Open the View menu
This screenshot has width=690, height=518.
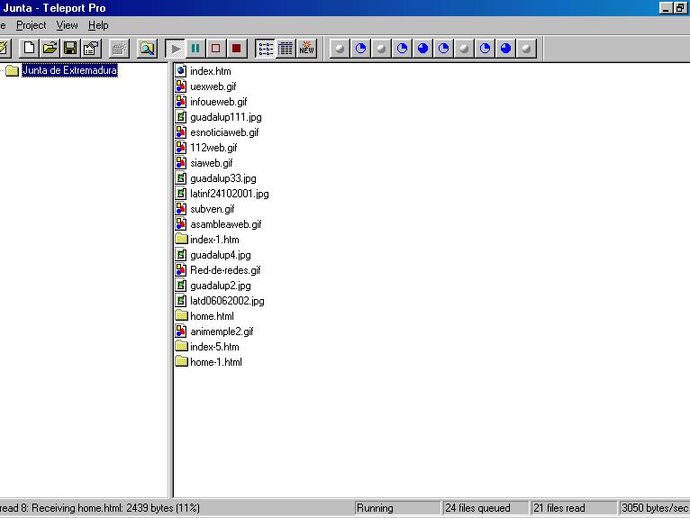point(67,26)
